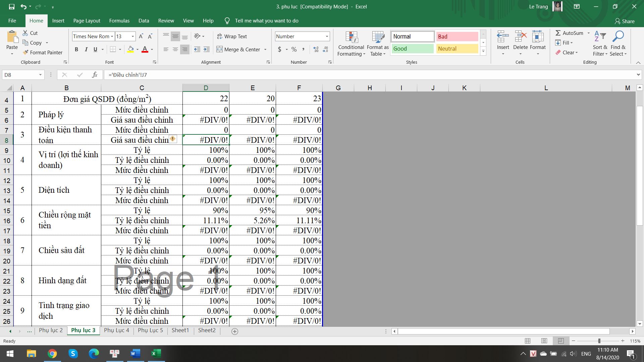Screen dimensions: 644x362
Task: Open Sort & Filter menu
Action: point(600,44)
